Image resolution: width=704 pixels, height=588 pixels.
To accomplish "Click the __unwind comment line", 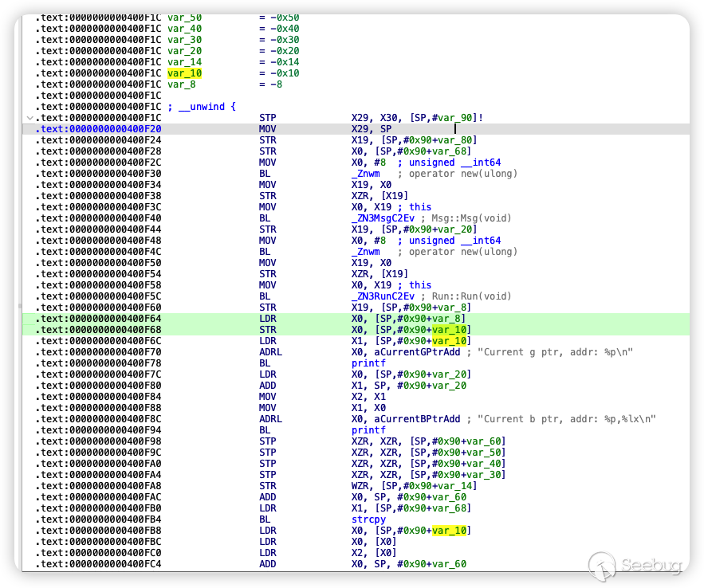I will 201,106.
